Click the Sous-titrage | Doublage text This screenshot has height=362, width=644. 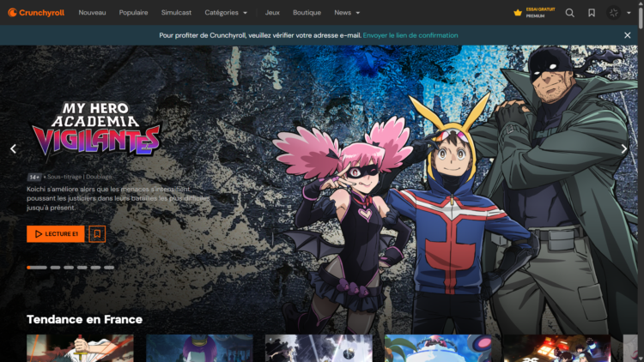point(79,177)
